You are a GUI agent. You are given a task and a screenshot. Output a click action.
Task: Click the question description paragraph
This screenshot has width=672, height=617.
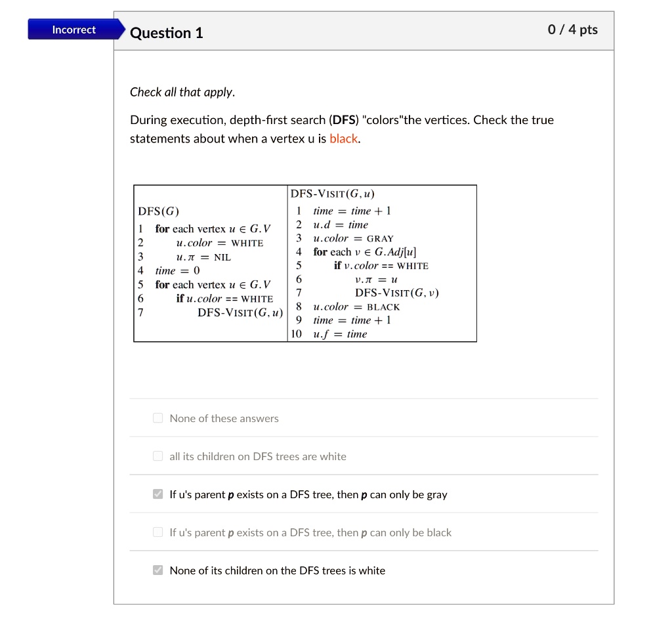[x=341, y=129]
